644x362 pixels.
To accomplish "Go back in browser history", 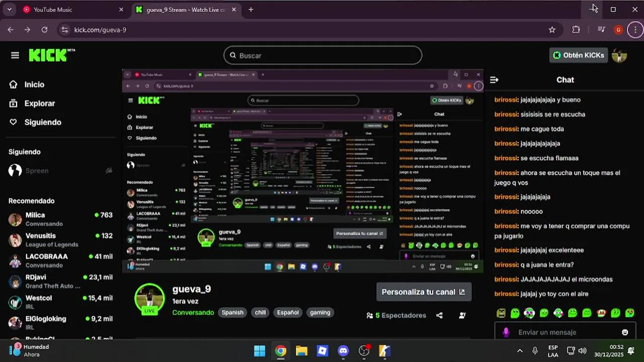I will pyautogui.click(x=11, y=30).
